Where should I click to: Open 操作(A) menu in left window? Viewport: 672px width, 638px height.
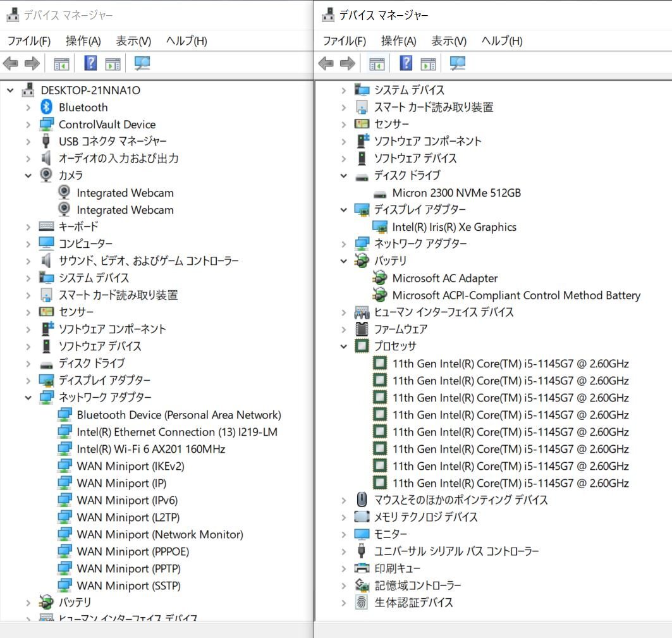[83, 40]
